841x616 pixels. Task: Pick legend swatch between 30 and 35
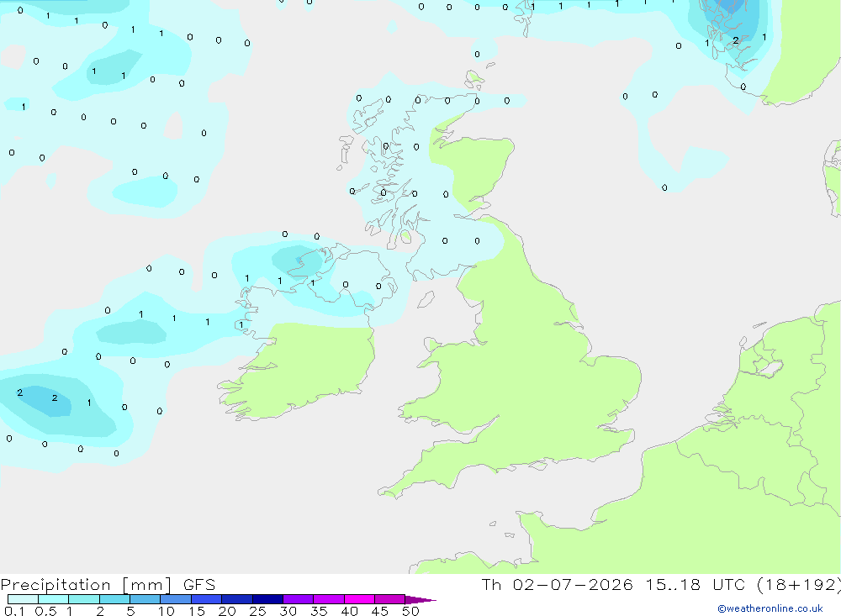tap(299, 599)
